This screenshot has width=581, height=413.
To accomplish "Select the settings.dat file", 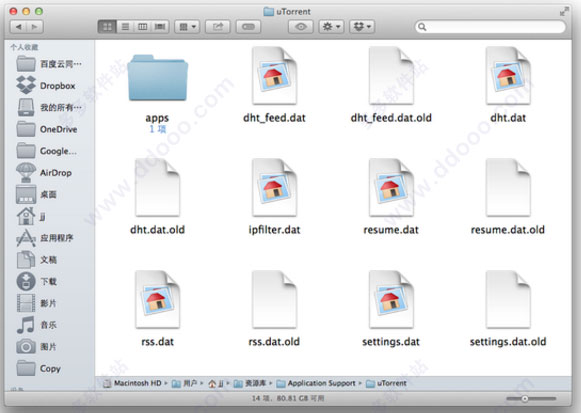I will point(391,300).
